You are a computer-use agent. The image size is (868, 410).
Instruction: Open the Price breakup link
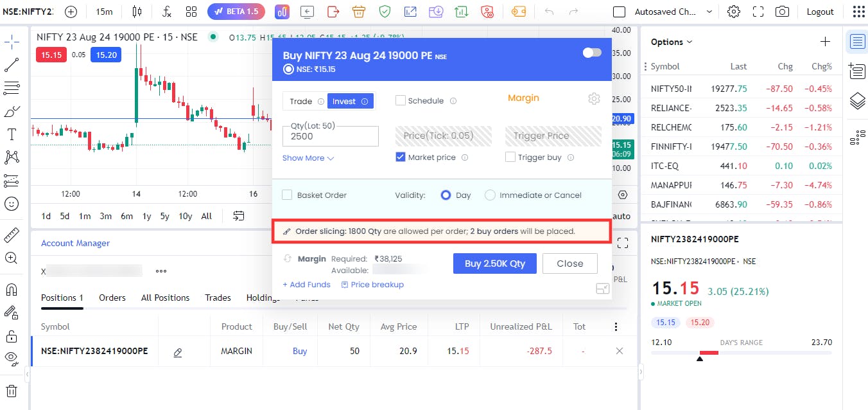(x=372, y=285)
